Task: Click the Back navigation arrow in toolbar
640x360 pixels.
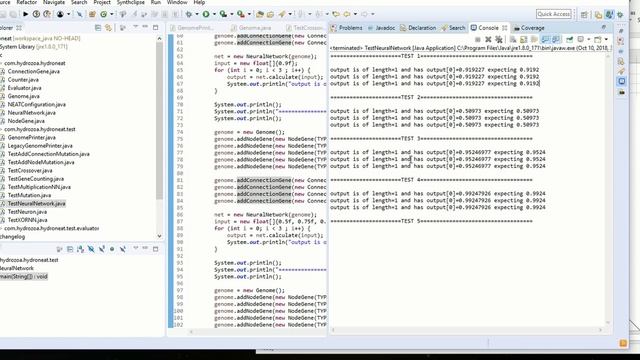Action: tap(346, 14)
